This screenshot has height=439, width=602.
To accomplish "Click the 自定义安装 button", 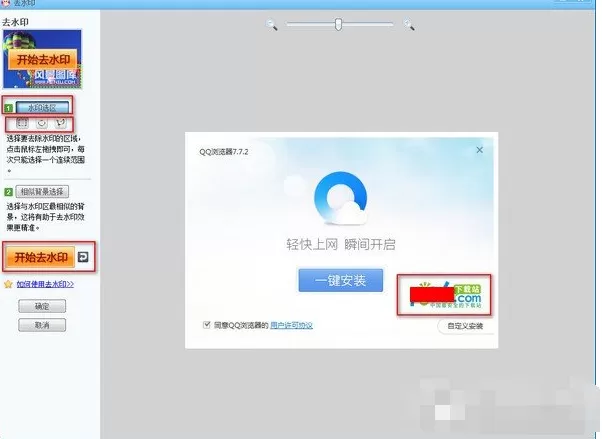I will click(x=465, y=326).
